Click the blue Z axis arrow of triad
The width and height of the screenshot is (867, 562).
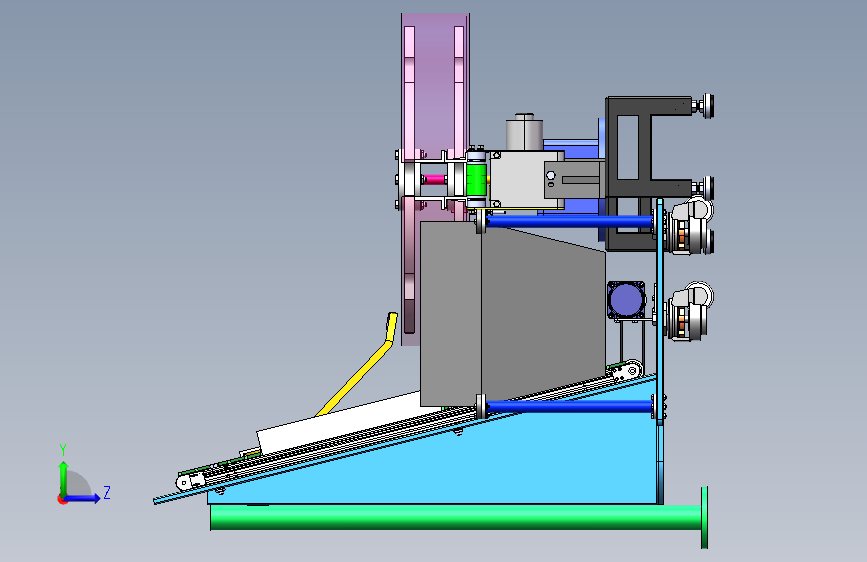click(83, 498)
